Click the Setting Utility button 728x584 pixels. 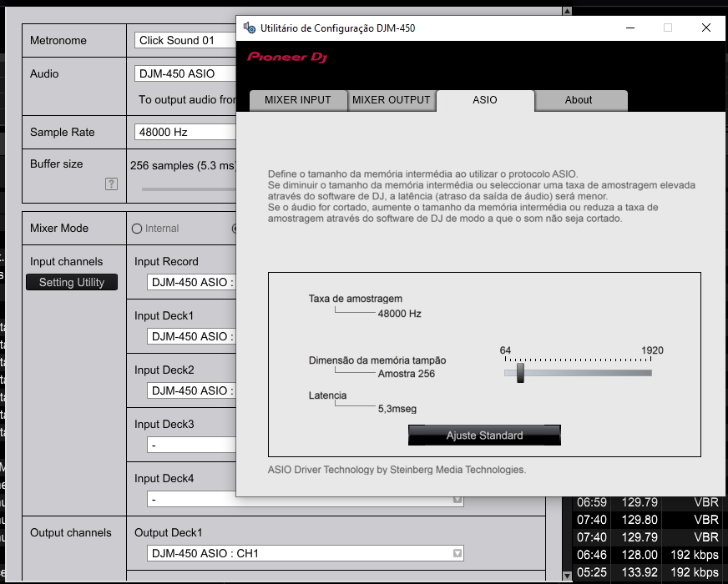click(72, 282)
